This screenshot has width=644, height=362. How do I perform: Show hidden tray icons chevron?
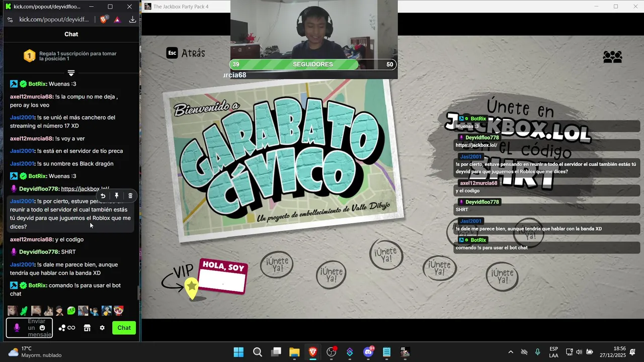[511, 352]
